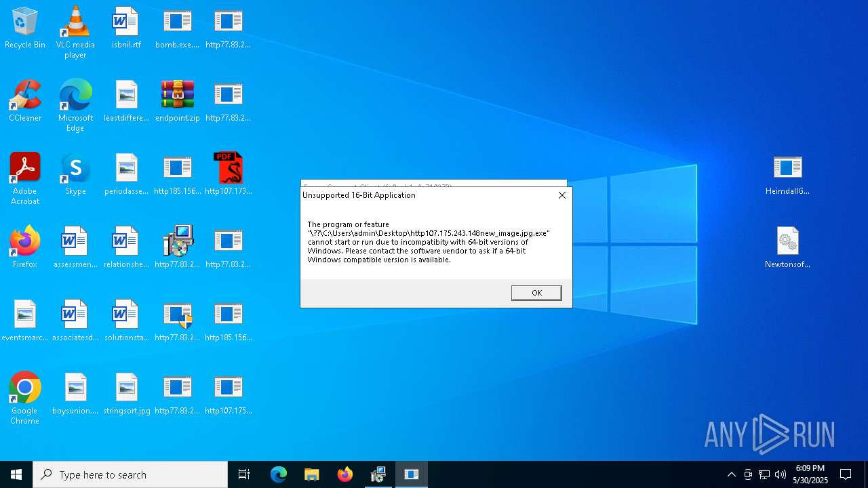Viewport: 868px width, 488px height.
Task: Select the http107.173... PDF file icon
Action: coord(228,175)
